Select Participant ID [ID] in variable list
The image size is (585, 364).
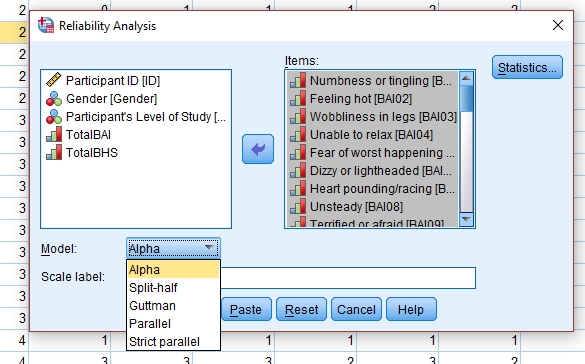pos(136,80)
